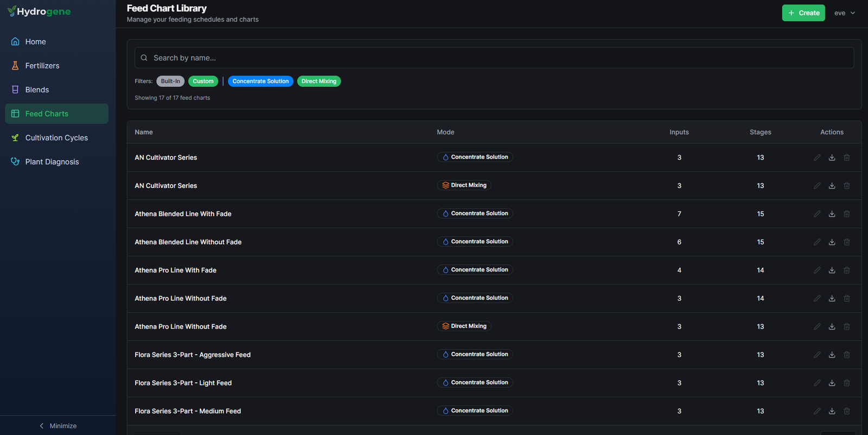
Task: Delete Flora Series 3-Part Medium Feed
Action: [x=847, y=412]
